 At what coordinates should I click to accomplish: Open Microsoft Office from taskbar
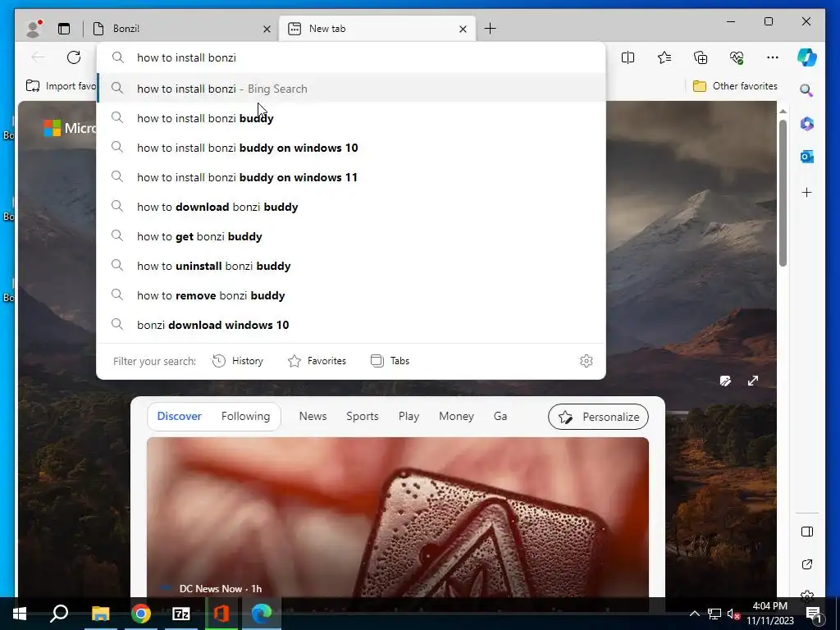point(221,614)
